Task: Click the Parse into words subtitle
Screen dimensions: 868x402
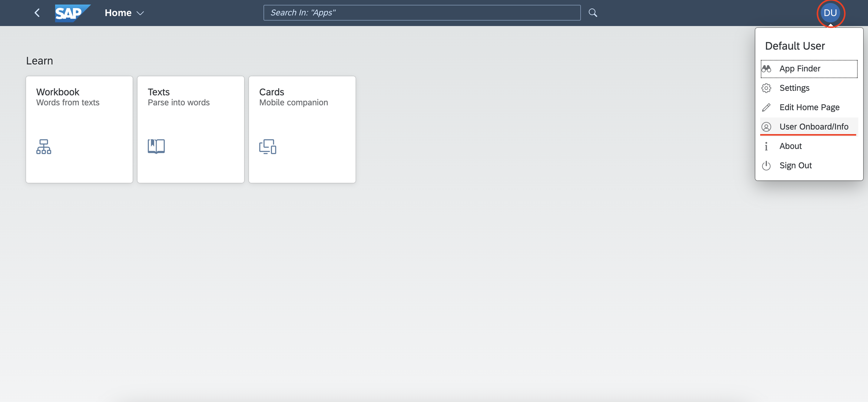Action: [x=179, y=102]
